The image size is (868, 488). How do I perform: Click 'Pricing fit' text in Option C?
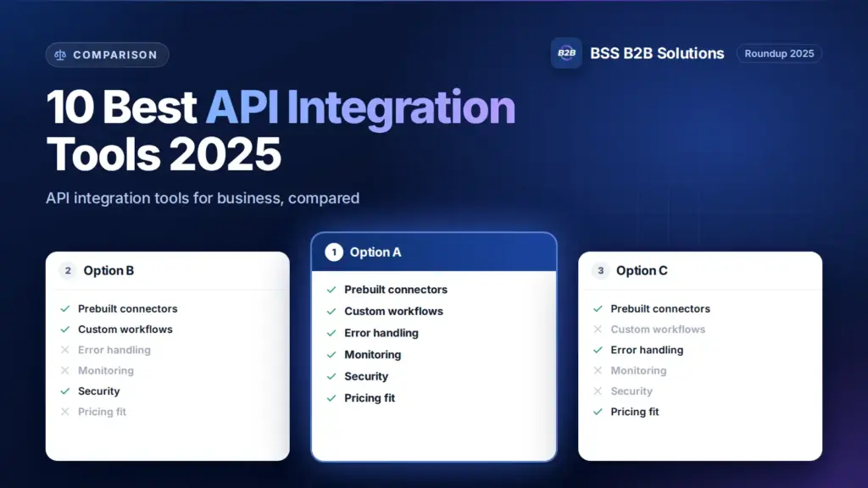(634, 412)
